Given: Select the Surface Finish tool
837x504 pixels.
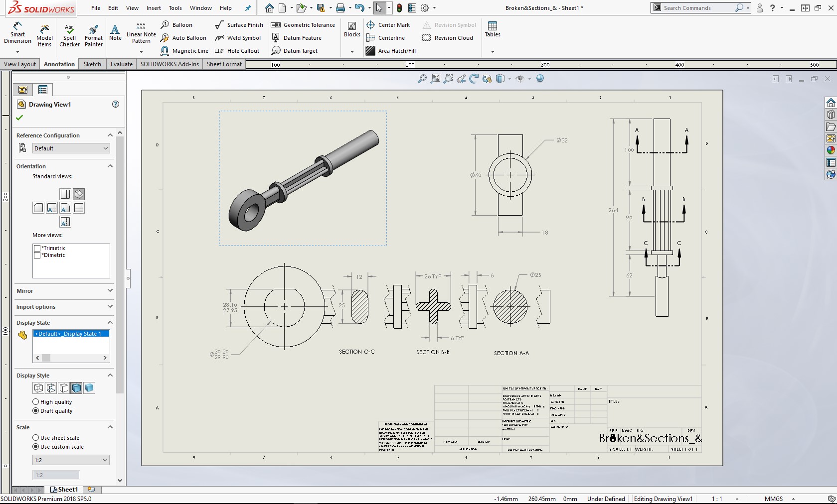Looking at the screenshot, I should coord(239,25).
